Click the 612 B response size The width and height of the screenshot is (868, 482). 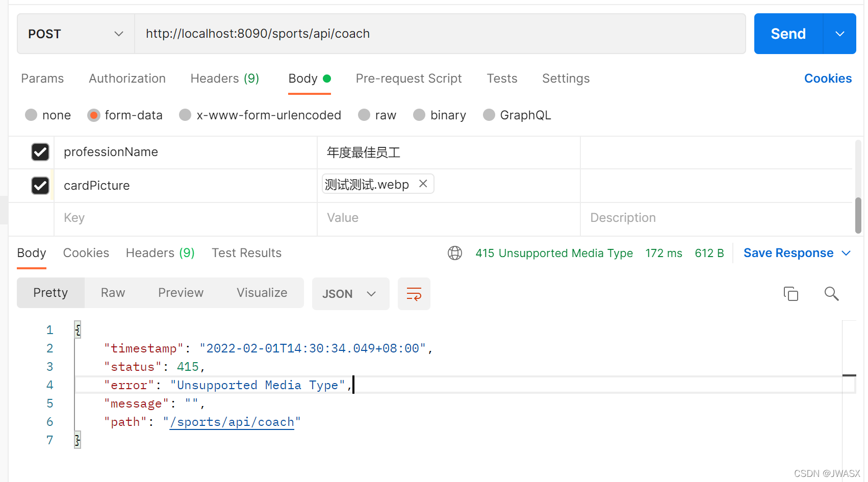(709, 253)
